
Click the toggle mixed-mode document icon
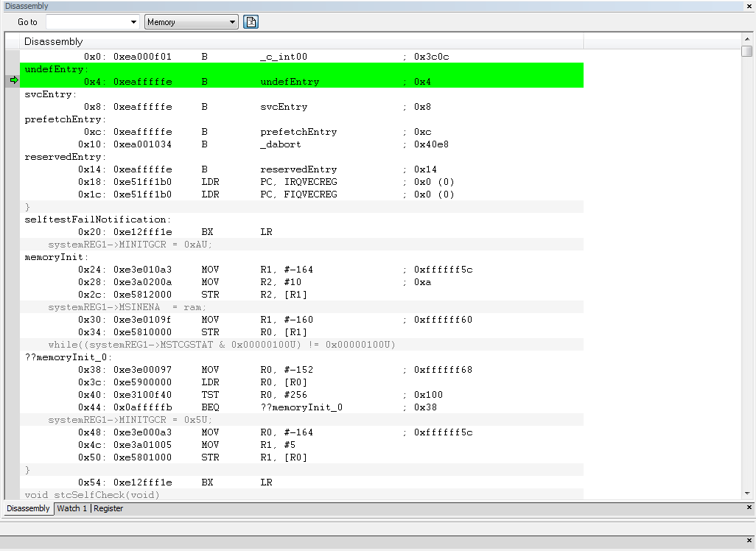251,22
